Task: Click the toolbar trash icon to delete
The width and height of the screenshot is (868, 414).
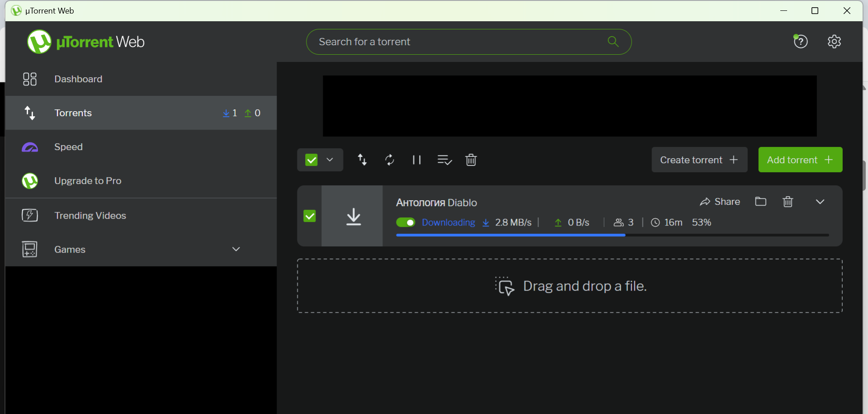Action: point(471,160)
